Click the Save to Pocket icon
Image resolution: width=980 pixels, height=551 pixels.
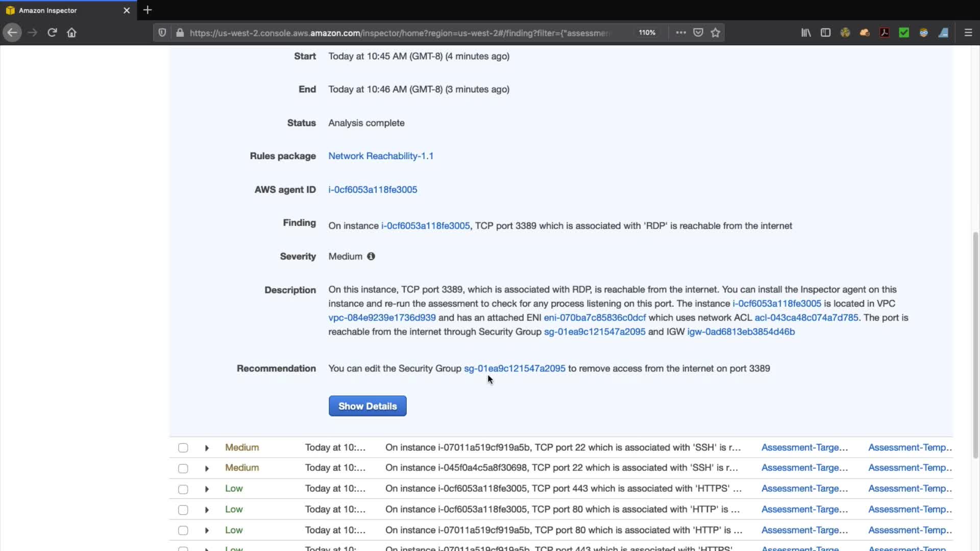698,33
